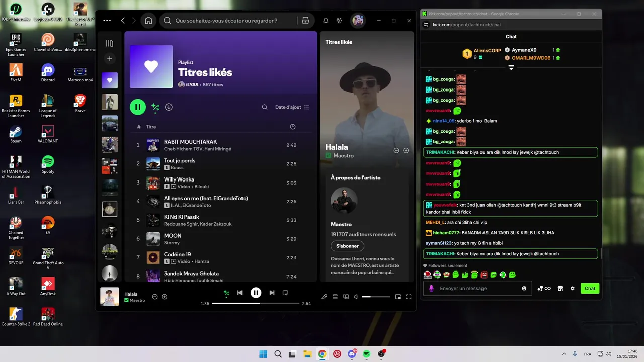
Task: Skip to the next track
Action: click(272, 293)
